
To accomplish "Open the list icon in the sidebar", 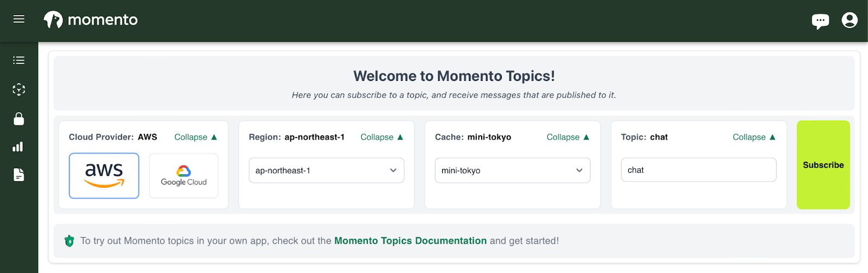I will pyautogui.click(x=19, y=60).
